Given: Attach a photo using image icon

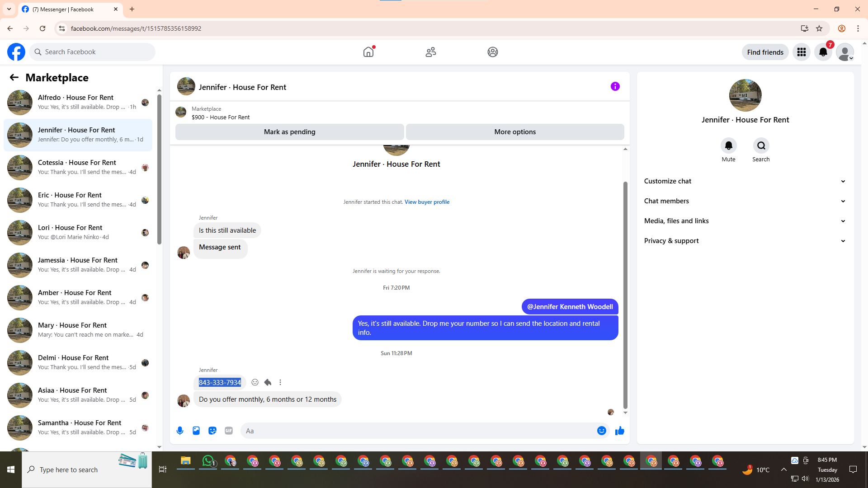Looking at the screenshot, I should (x=196, y=431).
